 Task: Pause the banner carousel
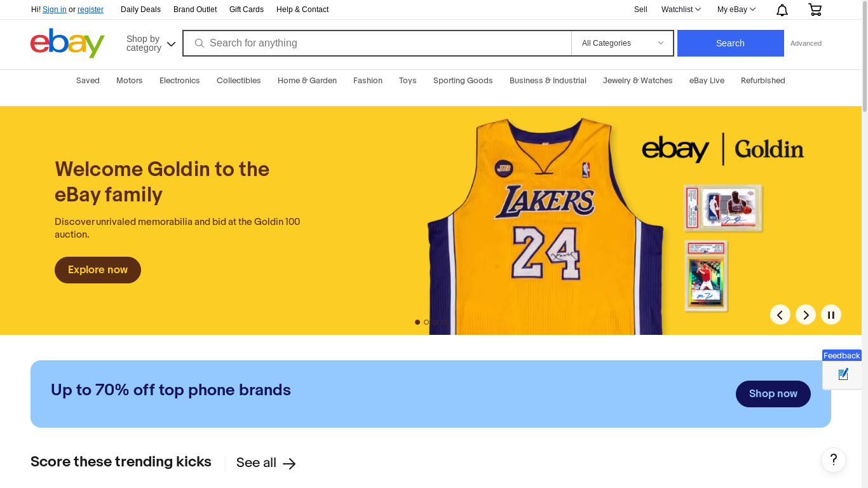coord(831,315)
